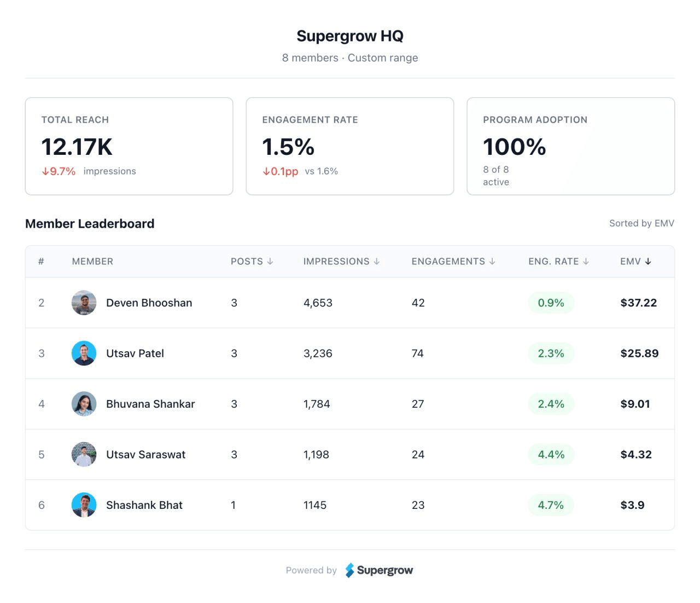Sort by the Eng. Rate column arrow
The height and width of the screenshot is (603, 700).
[586, 262]
